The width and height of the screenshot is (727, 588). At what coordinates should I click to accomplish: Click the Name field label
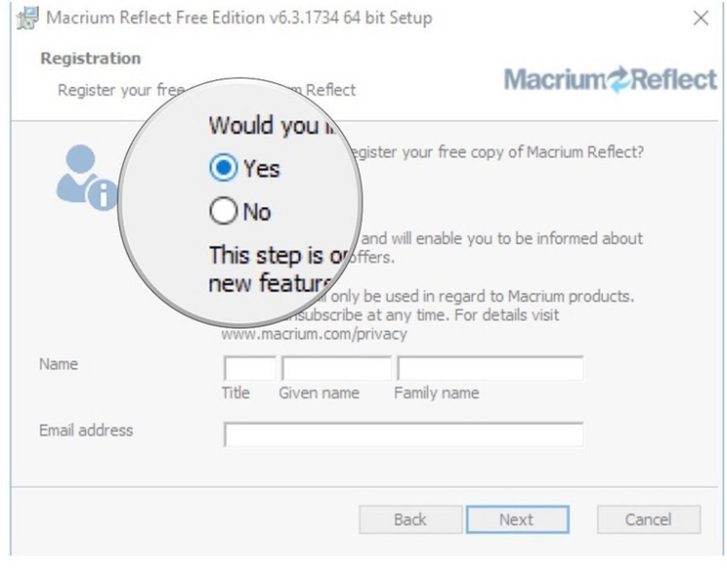59,364
